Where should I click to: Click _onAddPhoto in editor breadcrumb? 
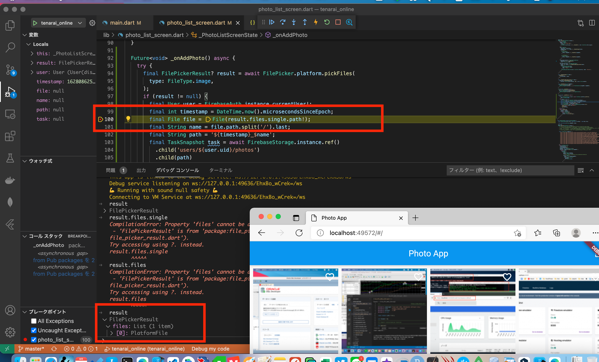290,35
